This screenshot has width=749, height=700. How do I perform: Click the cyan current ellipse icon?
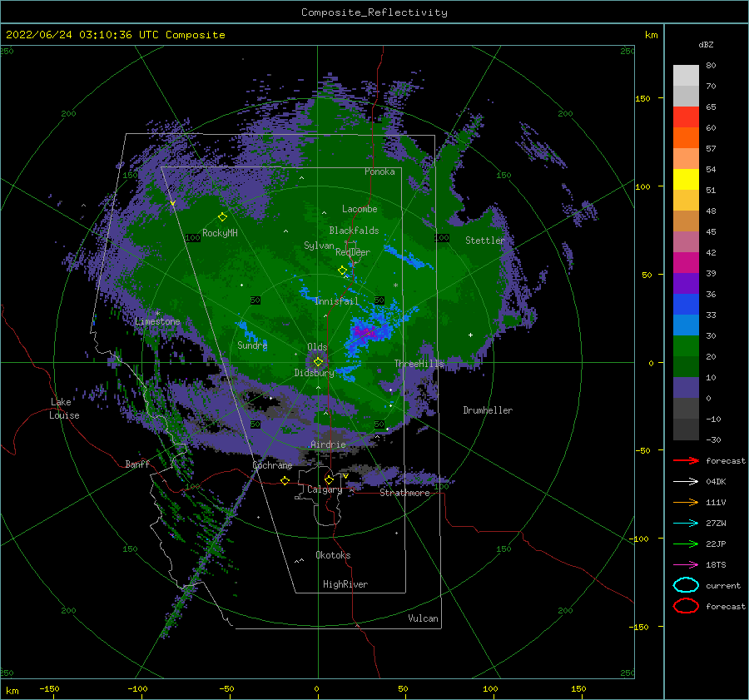[686, 585]
